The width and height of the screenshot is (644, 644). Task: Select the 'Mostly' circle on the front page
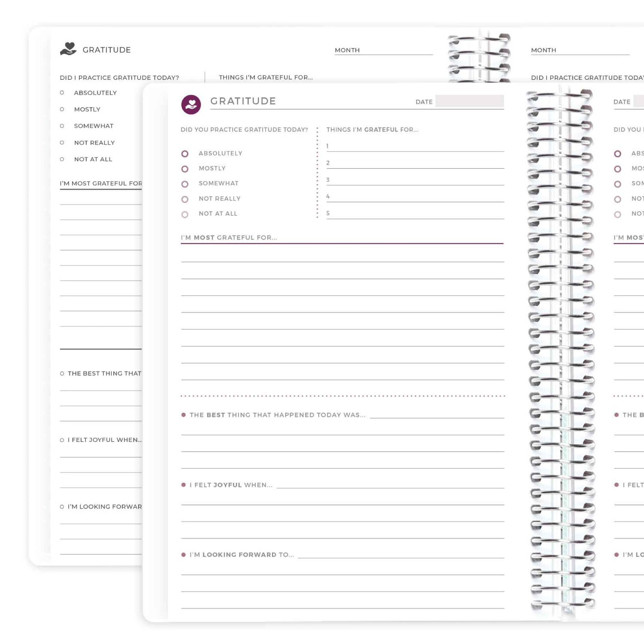185,169
